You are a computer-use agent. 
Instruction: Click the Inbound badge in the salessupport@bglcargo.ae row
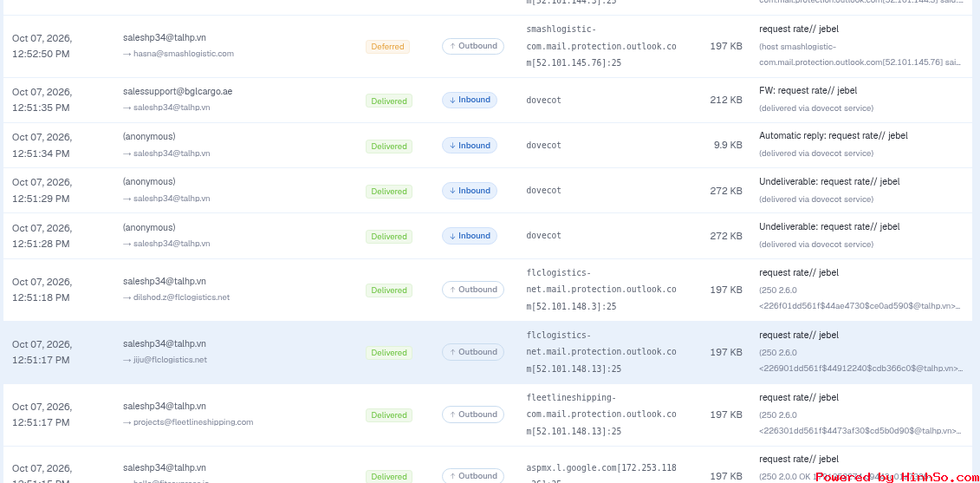[470, 100]
